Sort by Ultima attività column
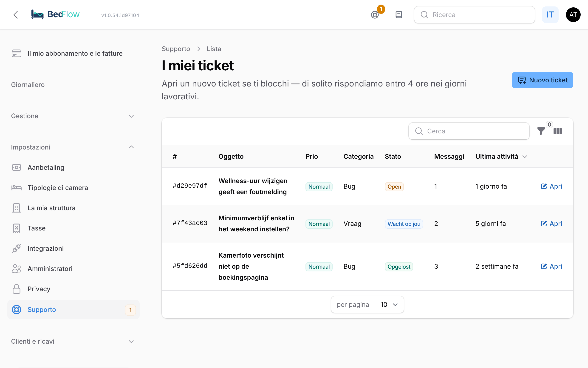 point(501,156)
